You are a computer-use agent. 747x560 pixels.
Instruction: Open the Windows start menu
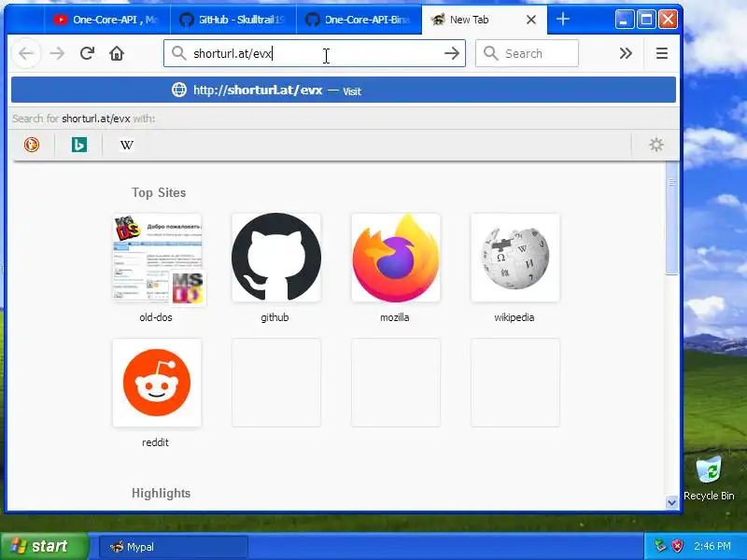pos(44,546)
